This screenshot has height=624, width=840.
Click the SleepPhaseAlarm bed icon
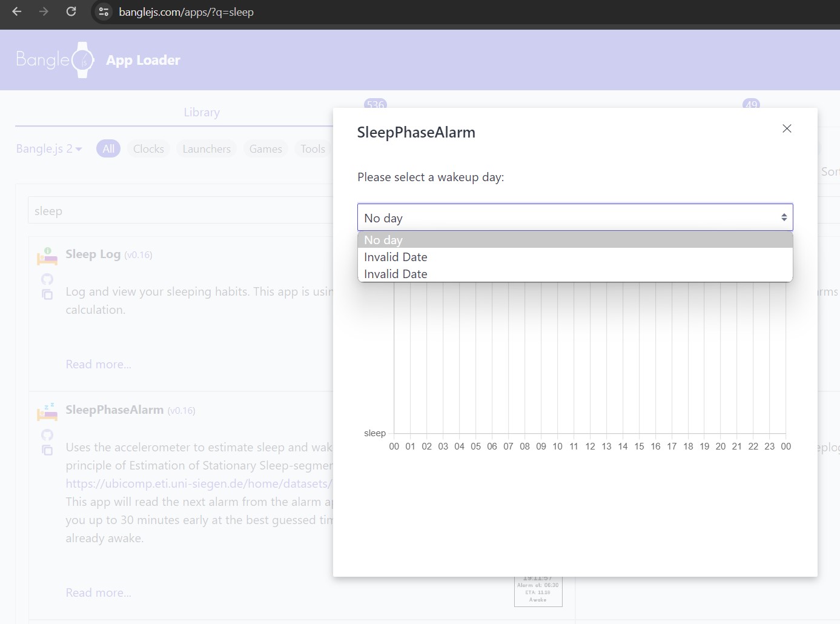point(47,412)
